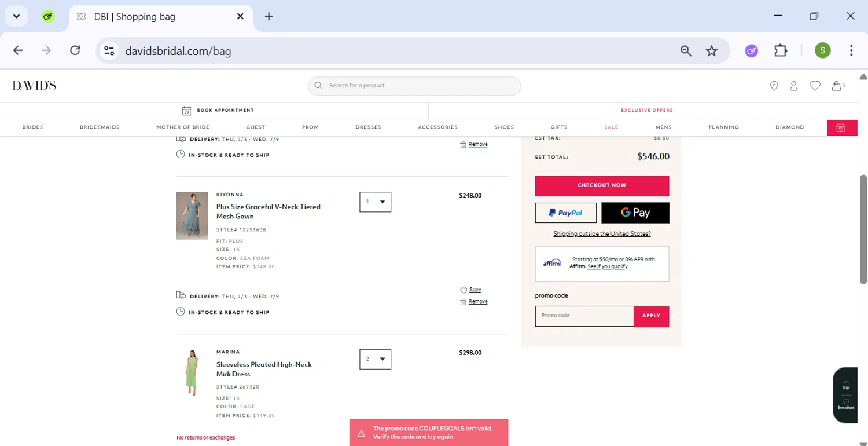Open Sleeveless Pleated High-Neck Midi Dress title

pos(264,369)
